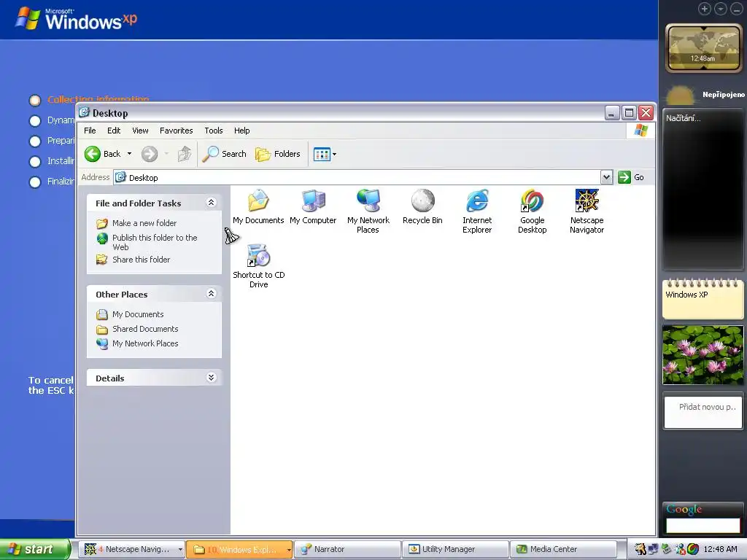The height and width of the screenshot is (560, 747).
Task: Collapse the File and Folder Tasks panel
Action: (x=211, y=203)
